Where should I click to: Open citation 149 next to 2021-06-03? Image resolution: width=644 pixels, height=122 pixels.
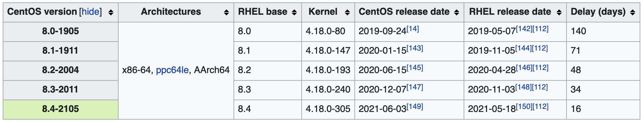coord(415,107)
